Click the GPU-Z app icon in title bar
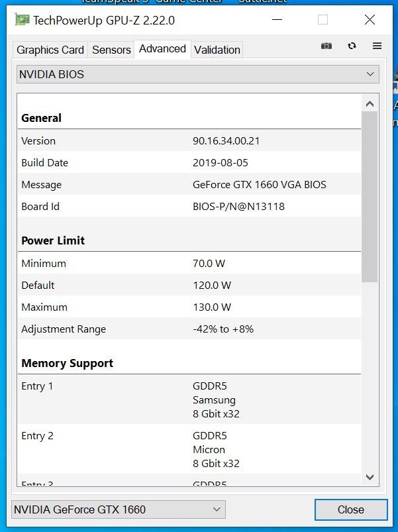 coord(22,20)
